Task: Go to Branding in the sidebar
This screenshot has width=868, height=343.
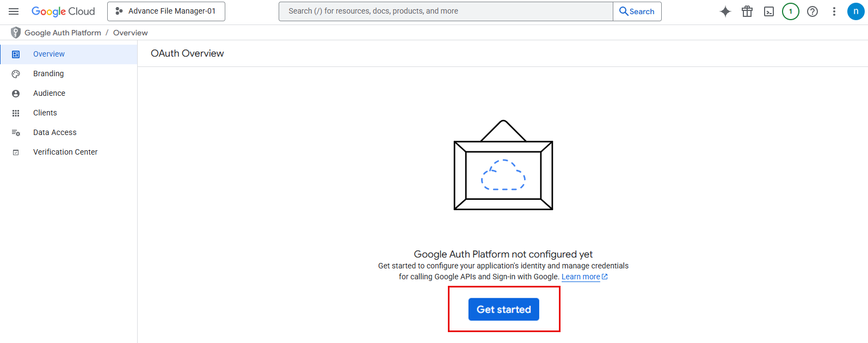Action: (48, 73)
